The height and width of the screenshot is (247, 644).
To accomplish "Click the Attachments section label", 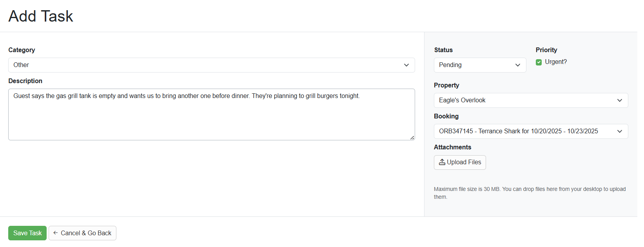I will [x=452, y=147].
